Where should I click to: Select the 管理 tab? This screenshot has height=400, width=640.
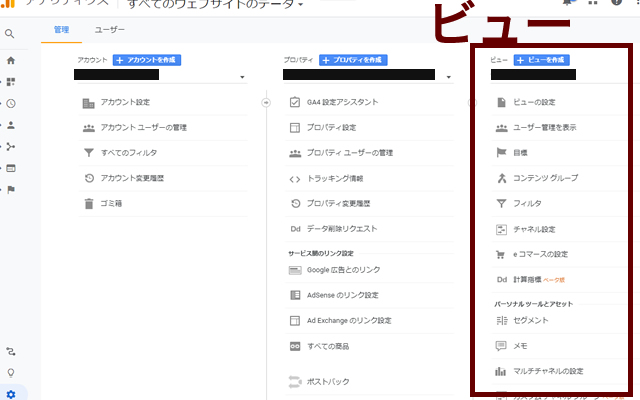61,30
